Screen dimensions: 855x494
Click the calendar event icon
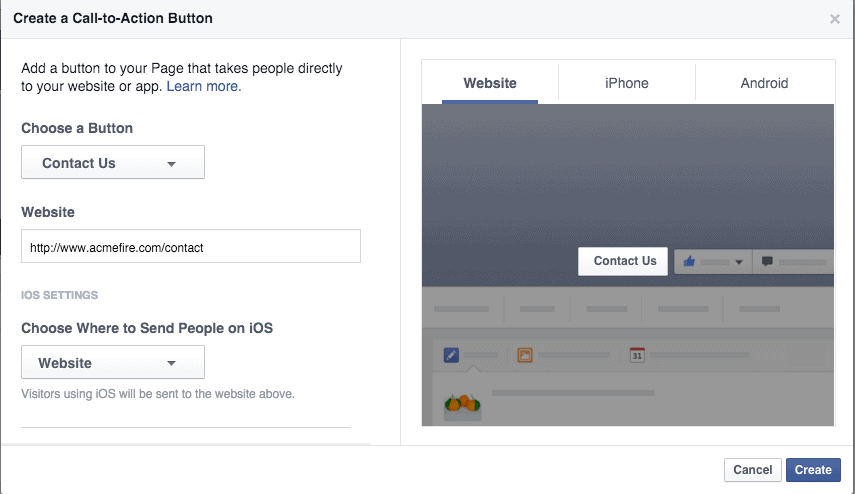click(637, 355)
